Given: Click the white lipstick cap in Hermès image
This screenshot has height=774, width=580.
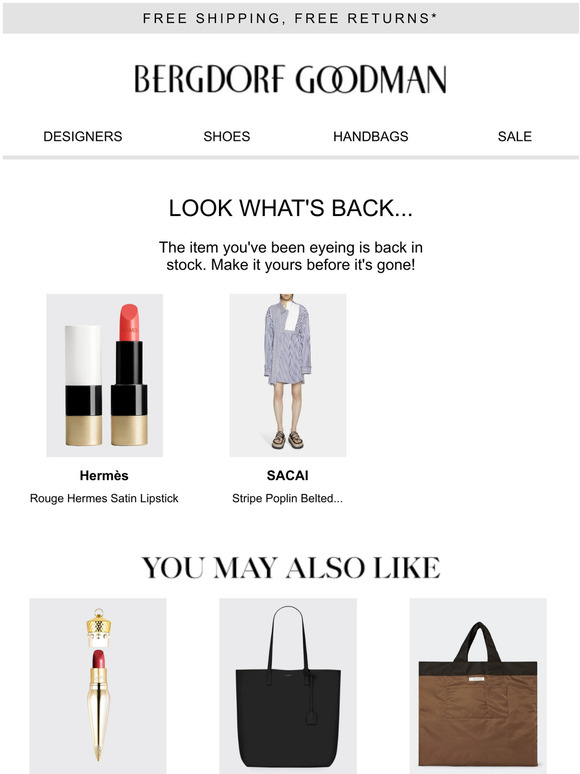Looking at the screenshot, I should (83, 355).
